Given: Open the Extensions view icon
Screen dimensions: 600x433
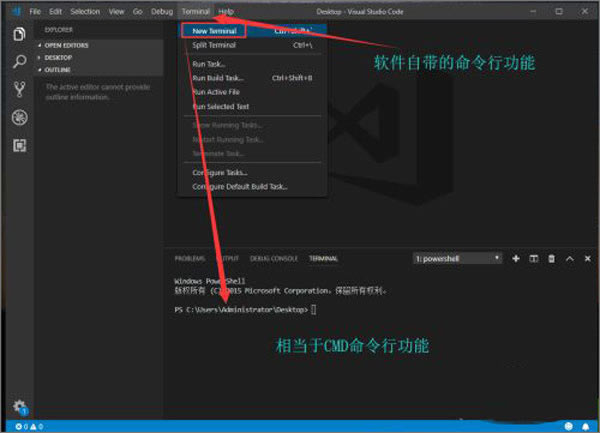Looking at the screenshot, I should (20, 145).
